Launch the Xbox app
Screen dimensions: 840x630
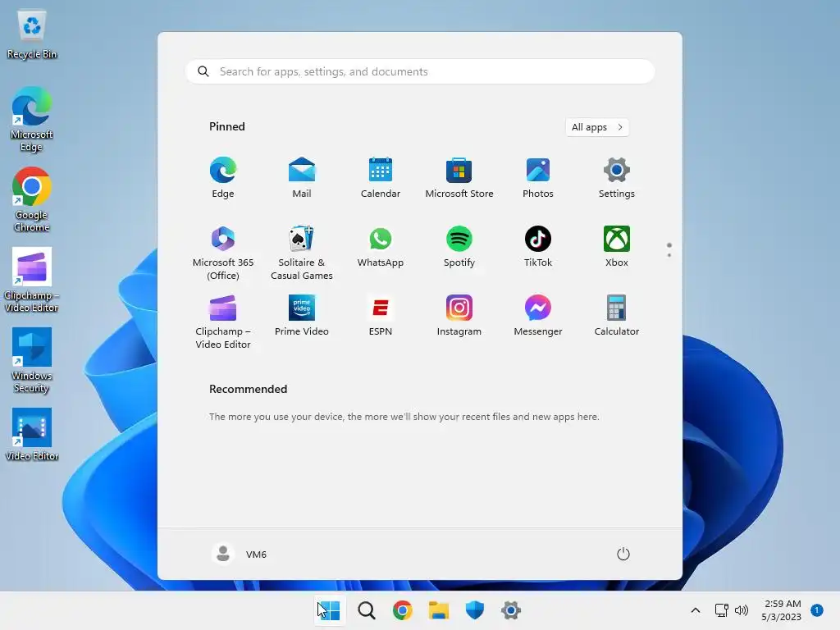click(x=617, y=247)
